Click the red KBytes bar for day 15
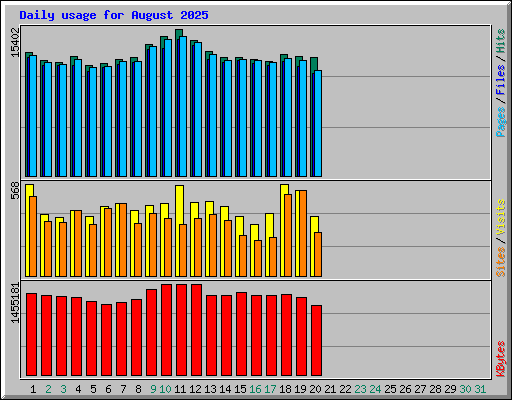The width and height of the screenshot is (512, 400). click(x=241, y=334)
